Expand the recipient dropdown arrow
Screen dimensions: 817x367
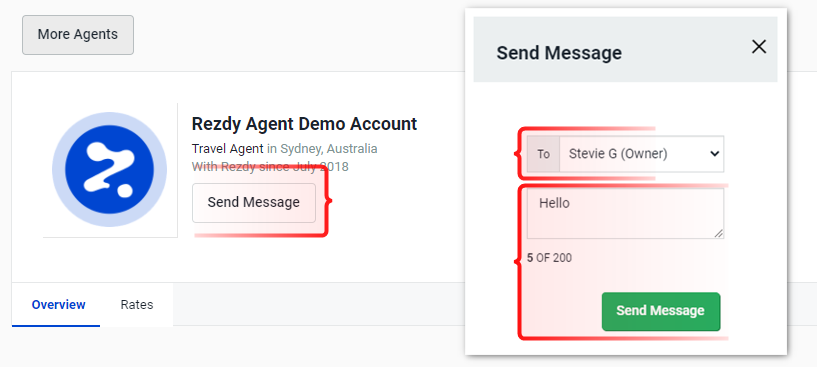(715, 154)
